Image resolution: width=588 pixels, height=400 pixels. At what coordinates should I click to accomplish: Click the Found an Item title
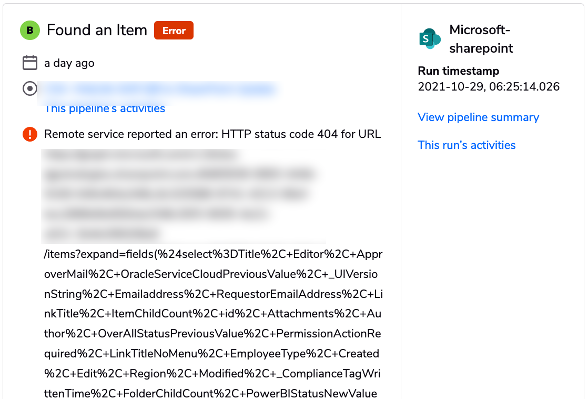tap(97, 30)
